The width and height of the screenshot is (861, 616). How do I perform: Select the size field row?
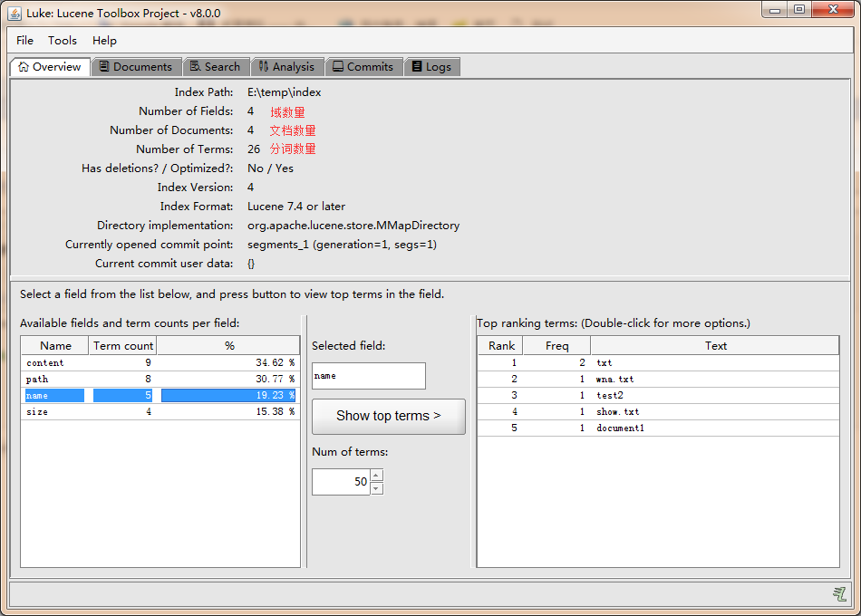(160, 412)
